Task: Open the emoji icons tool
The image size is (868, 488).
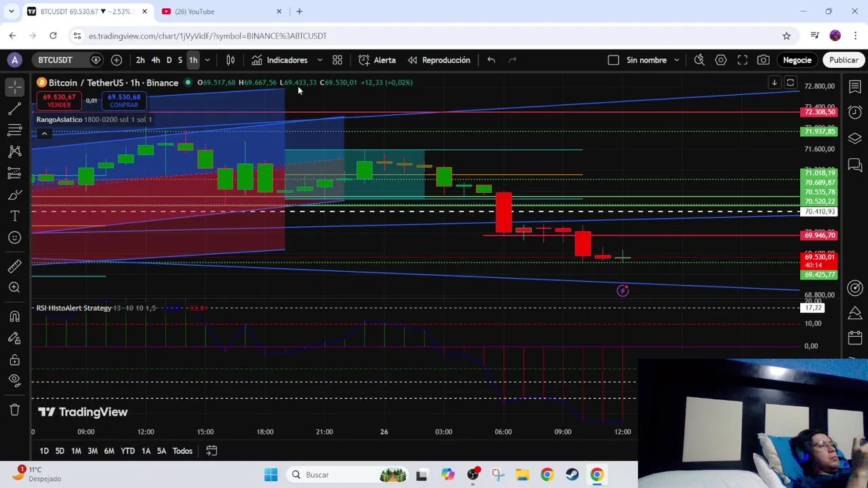Action: 14,238
